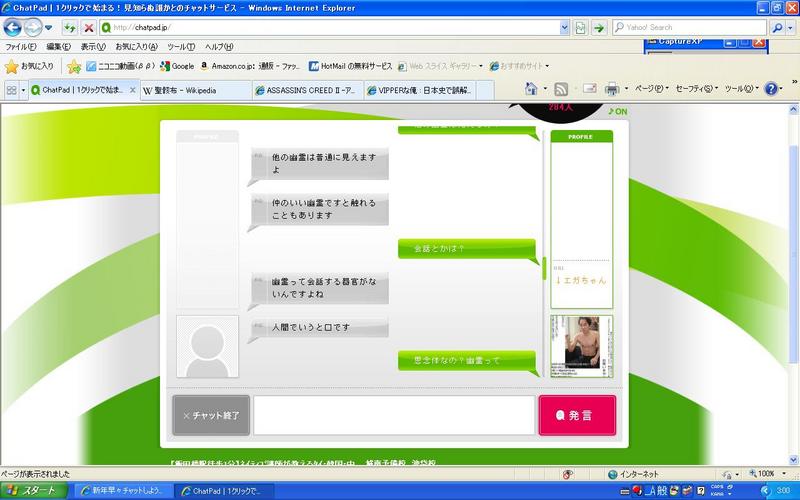Screen dimensions: 800x500
Task: Expand the address bar history dropdown
Action: point(564,28)
